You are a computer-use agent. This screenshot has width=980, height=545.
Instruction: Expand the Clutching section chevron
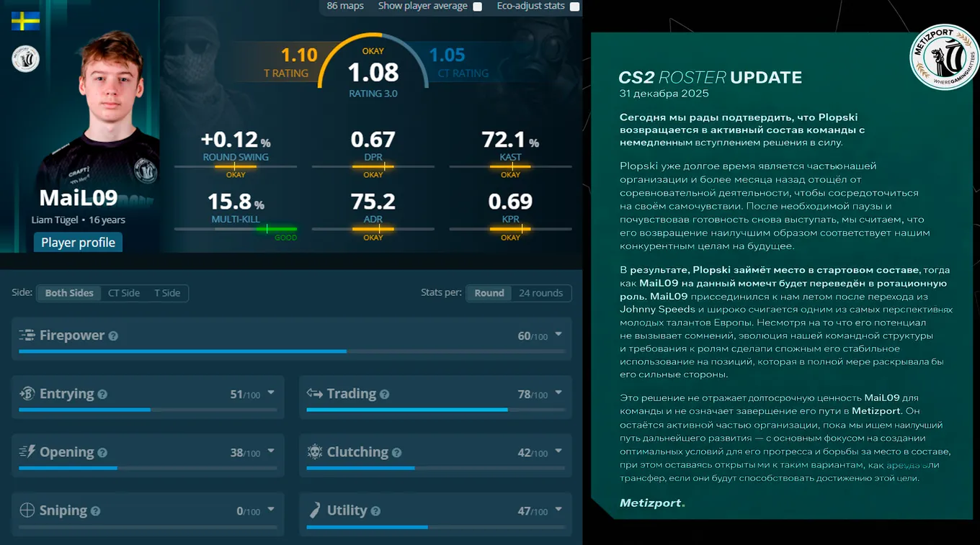[558, 451]
